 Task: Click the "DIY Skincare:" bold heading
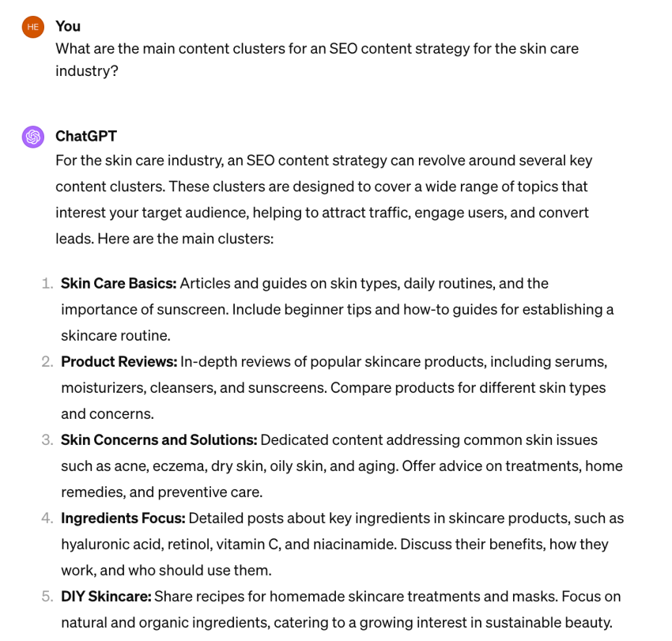[106, 597]
